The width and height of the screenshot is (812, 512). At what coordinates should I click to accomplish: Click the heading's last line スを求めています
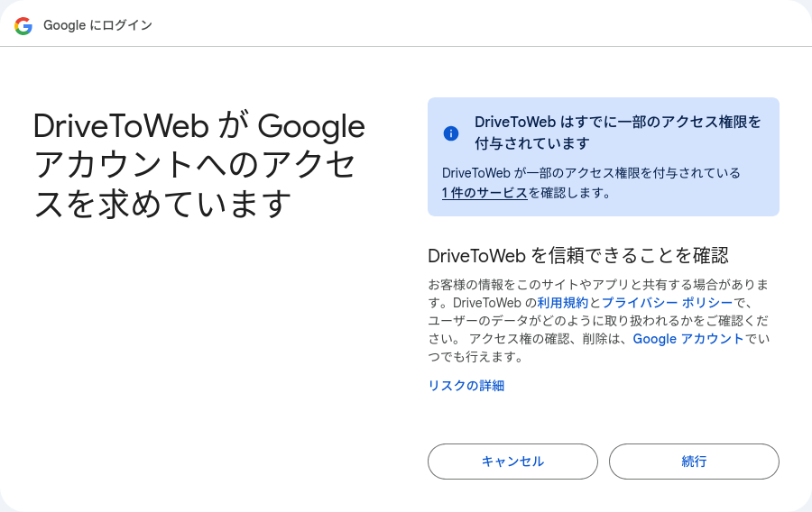pyautogui.click(x=162, y=204)
